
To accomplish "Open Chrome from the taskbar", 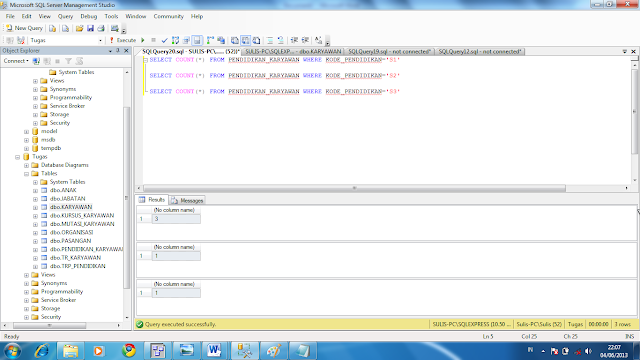I will point(129,351).
